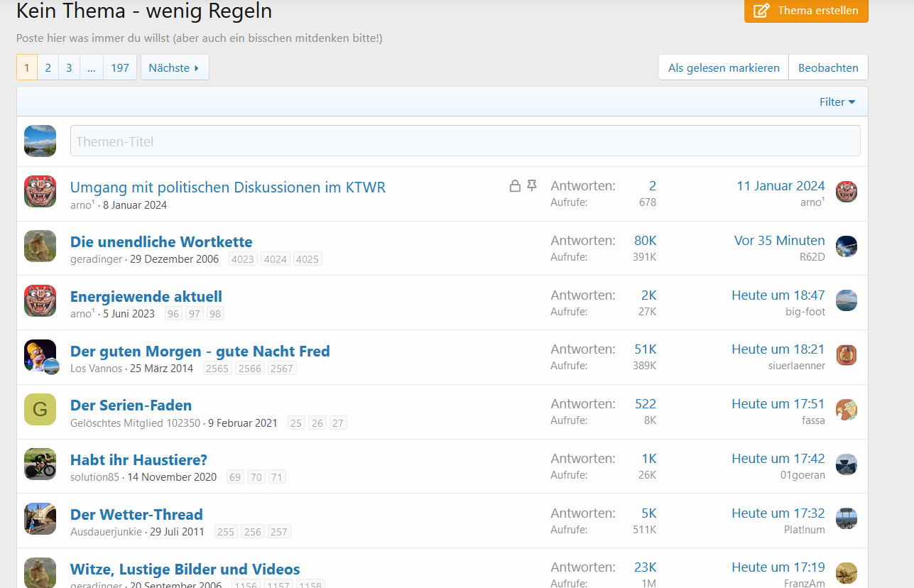Go to next page with Nächste
Viewport: 914px width, 588px height.
coord(175,67)
